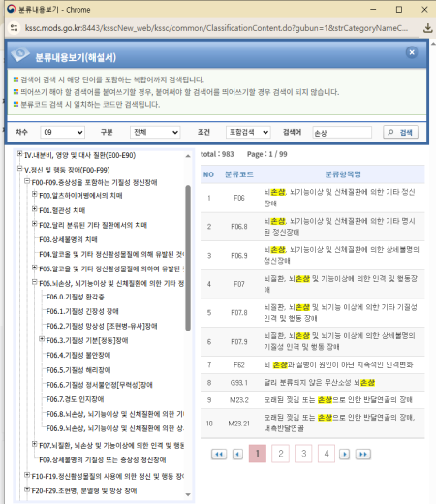Click the Chrome address bar URL

(216, 28)
